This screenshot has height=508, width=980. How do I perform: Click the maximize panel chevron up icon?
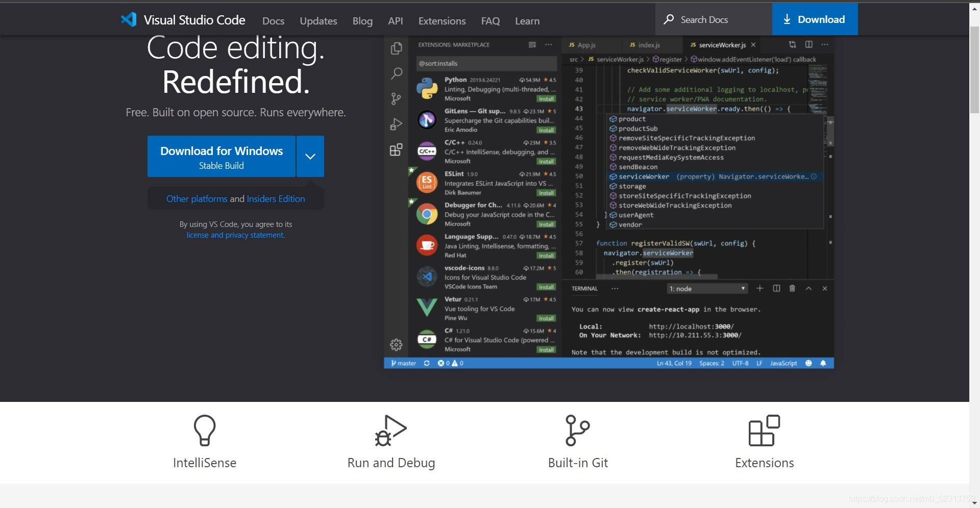tap(808, 288)
